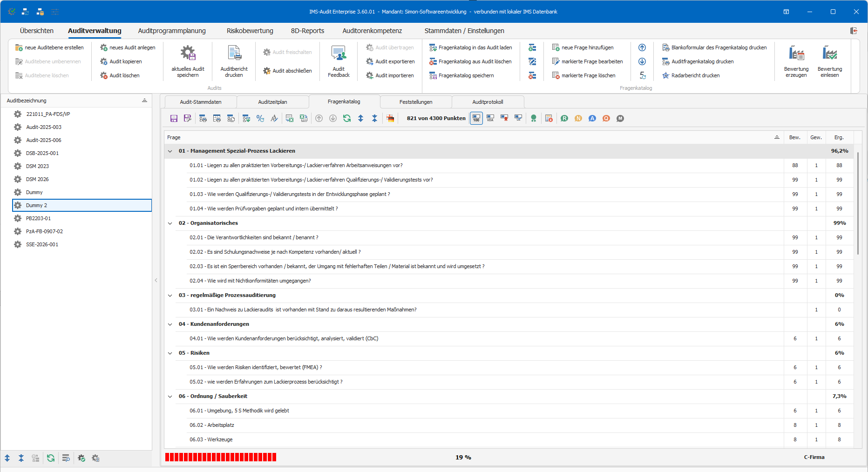Collapse group 03 regelmäßige Prozessauditierung
This screenshot has width=868, height=472.
click(170, 295)
